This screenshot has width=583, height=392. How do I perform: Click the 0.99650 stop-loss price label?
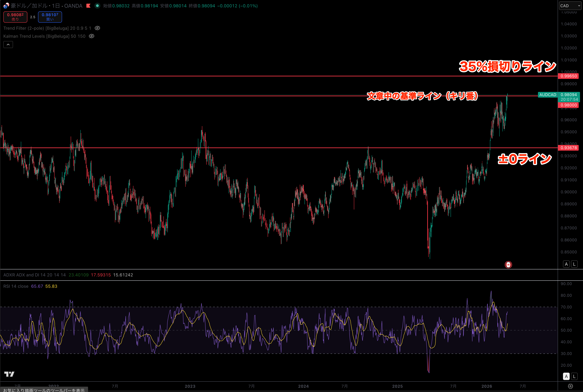point(568,76)
